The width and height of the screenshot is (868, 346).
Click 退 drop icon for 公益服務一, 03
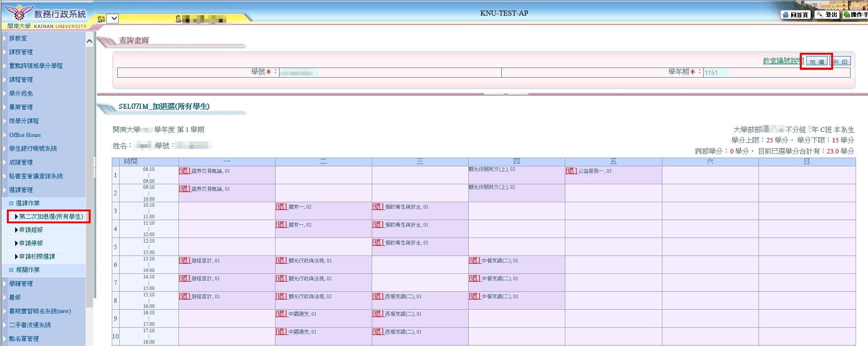coord(571,170)
